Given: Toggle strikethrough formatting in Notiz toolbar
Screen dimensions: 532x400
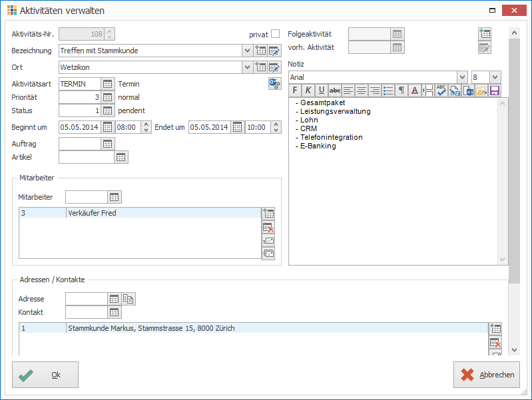Looking at the screenshot, I should coord(334,91).
